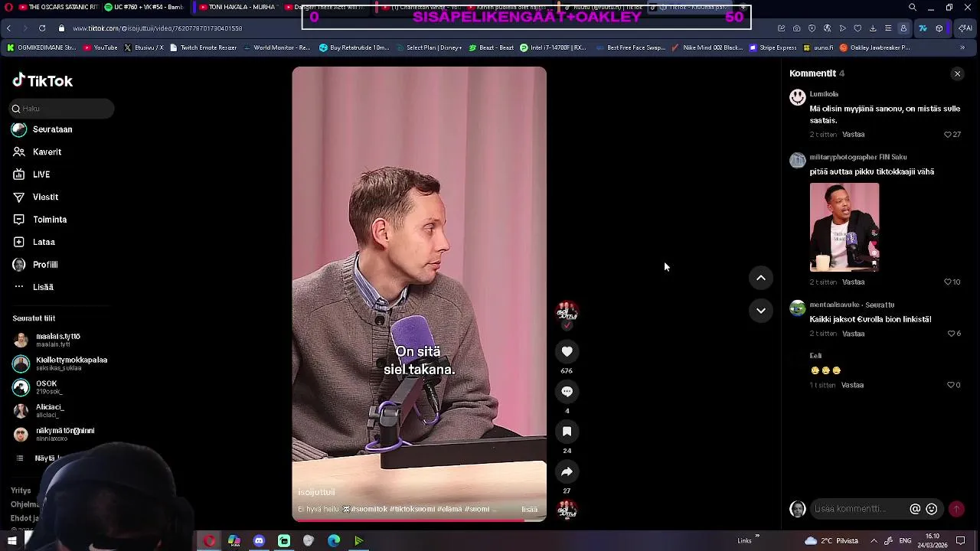Screen dimensions: 980x551
Task: Open the creator avatar above like button
Action: (x=567, y=312)
